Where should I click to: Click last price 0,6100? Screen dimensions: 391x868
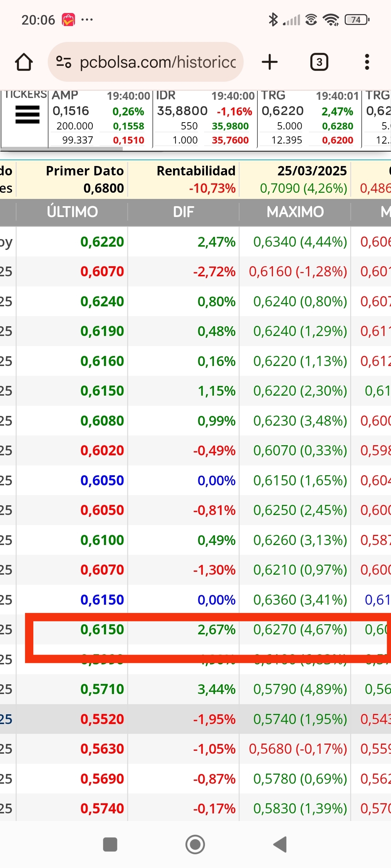[x=102, y=540]
